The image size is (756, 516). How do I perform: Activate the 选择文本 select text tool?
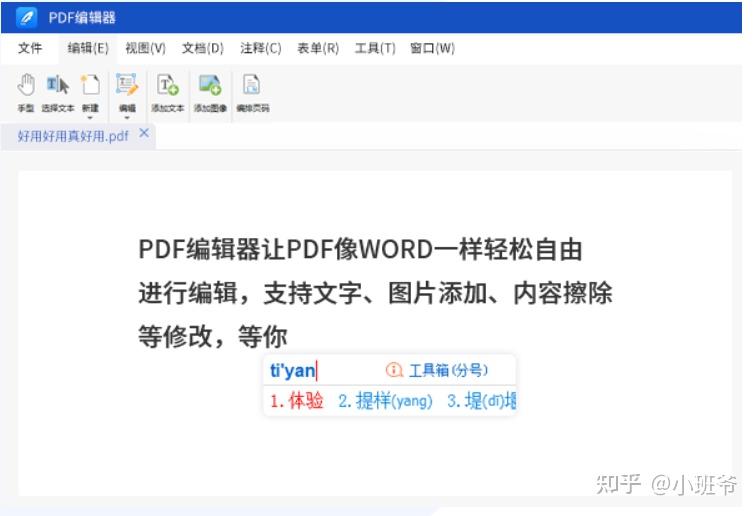58,93
